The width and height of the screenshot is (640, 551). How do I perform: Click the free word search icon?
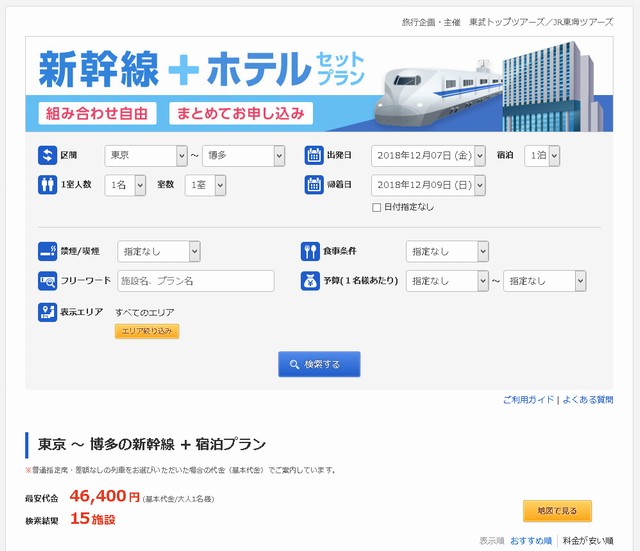pos(47,281)
